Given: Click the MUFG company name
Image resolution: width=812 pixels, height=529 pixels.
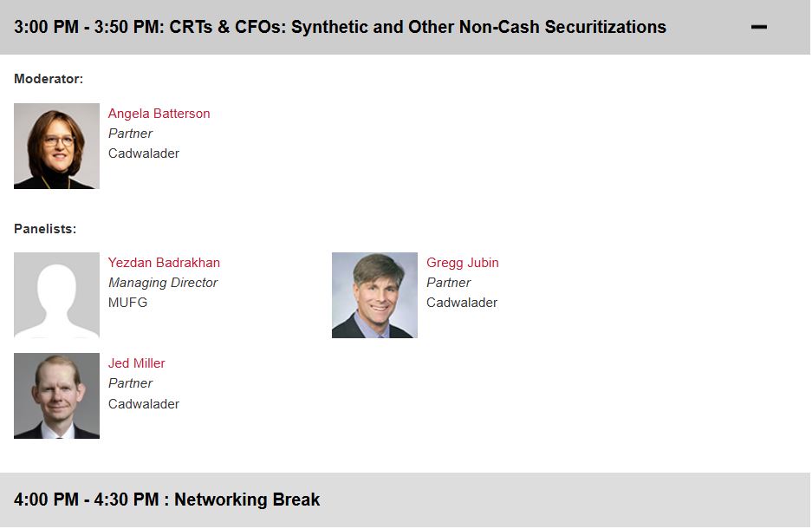Looking at the screenshot, I should (x=127, y=303).
